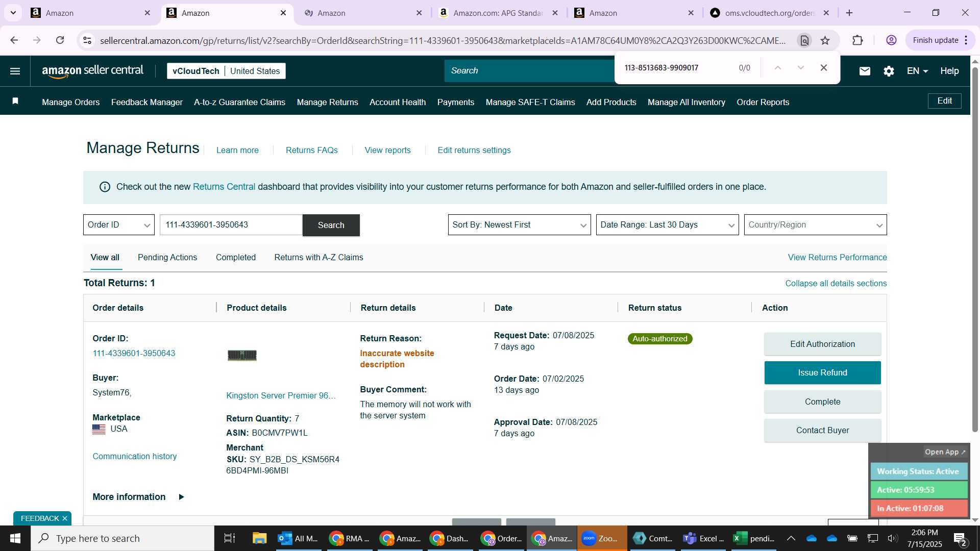Open Manage Orders in the nav bar
980x551 pixels.
pyautogui.click(x=71, y=102)
